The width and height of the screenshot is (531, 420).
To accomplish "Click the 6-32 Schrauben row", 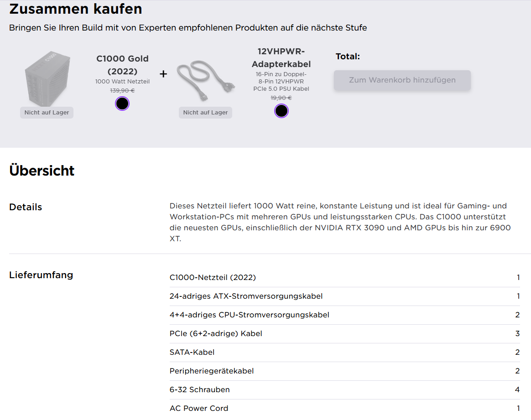I will tap(345, 390).
